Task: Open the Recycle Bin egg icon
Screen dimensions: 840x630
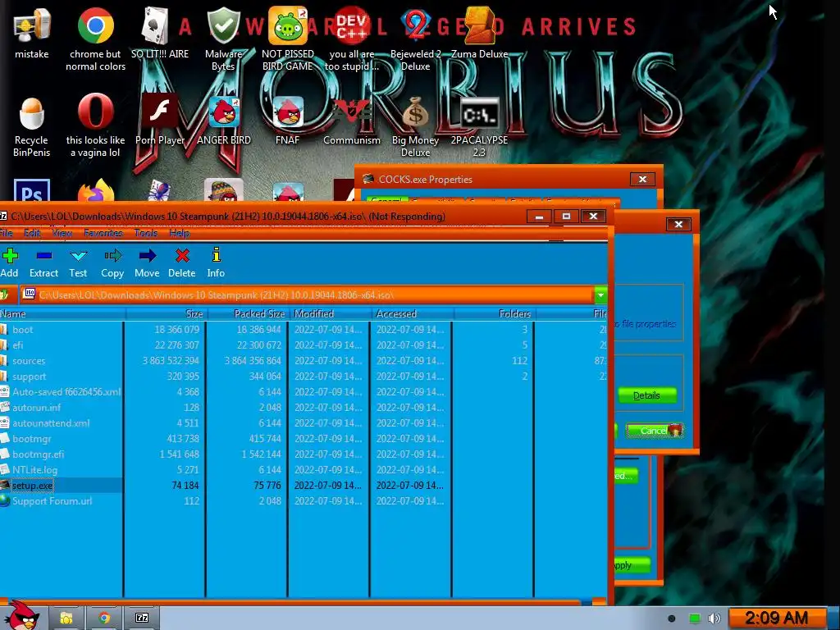Action: click(32, 127)
